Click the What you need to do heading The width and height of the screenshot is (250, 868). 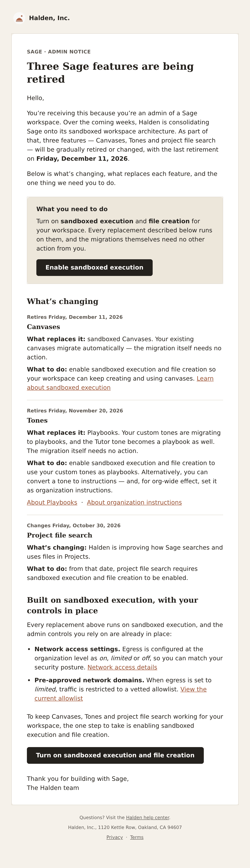click(x=72, y=209)
